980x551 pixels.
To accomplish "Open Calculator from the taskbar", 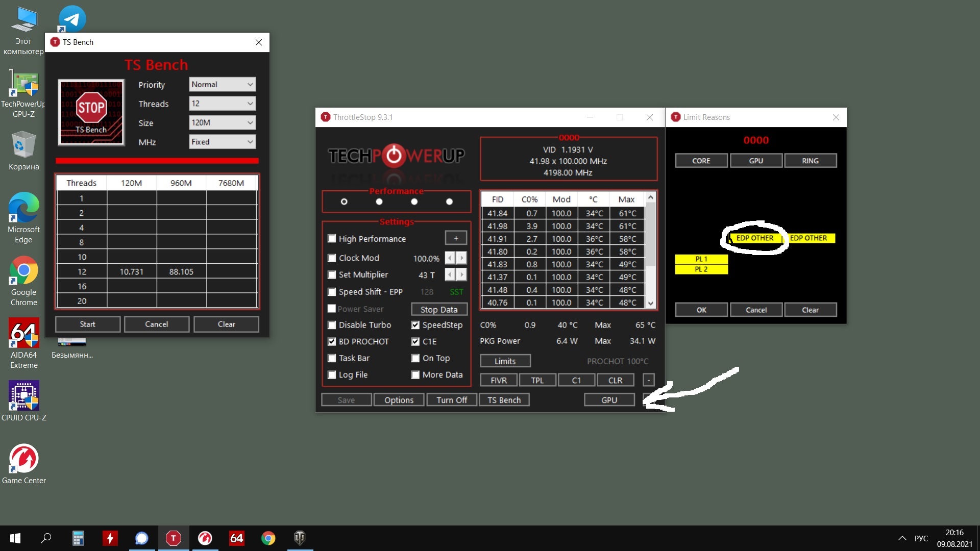I will point(78,538).
